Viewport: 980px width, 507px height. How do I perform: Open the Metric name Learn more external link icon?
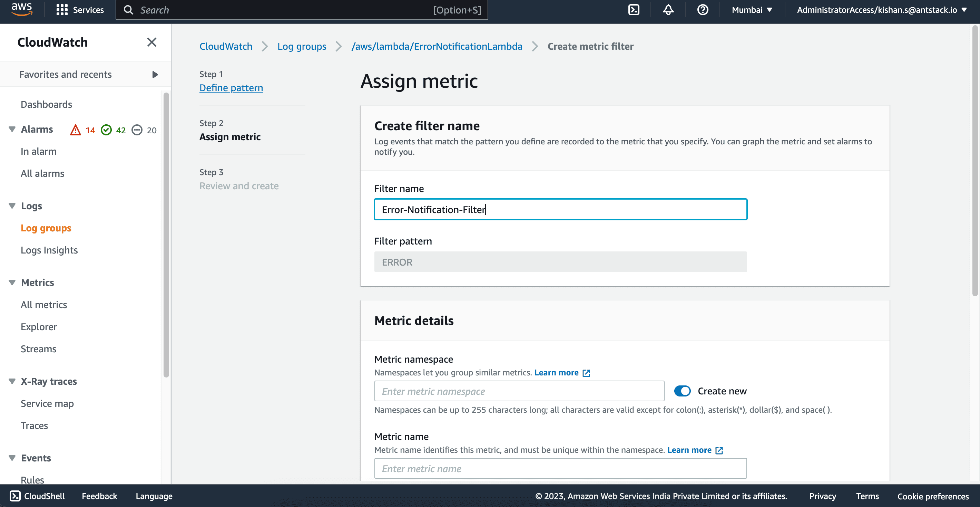(x=719, y=450)
